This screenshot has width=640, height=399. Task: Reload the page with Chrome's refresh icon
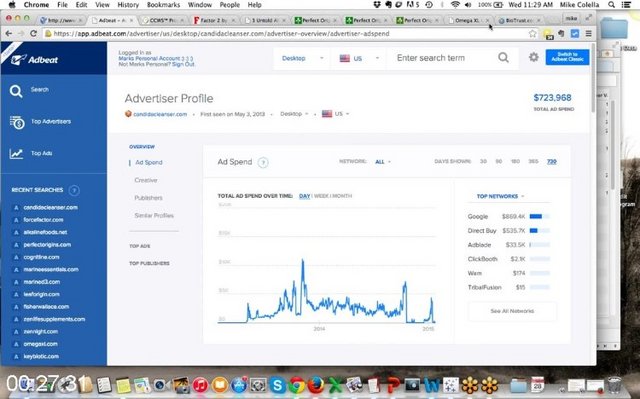[x=33, y=33]
